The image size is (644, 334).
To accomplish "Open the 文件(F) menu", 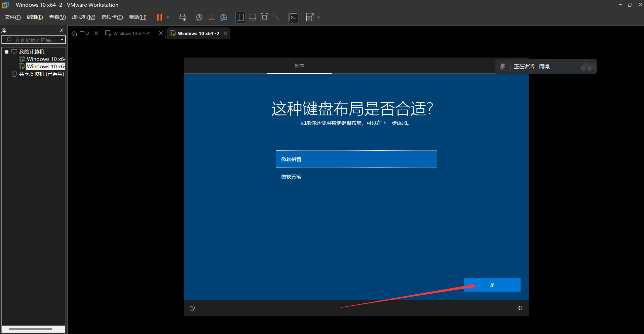I will 13,17.
